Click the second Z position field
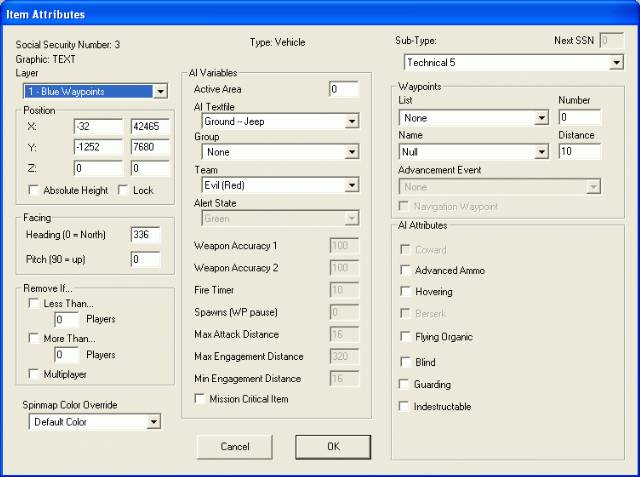The image size is (640, 477). click(150, 168)
